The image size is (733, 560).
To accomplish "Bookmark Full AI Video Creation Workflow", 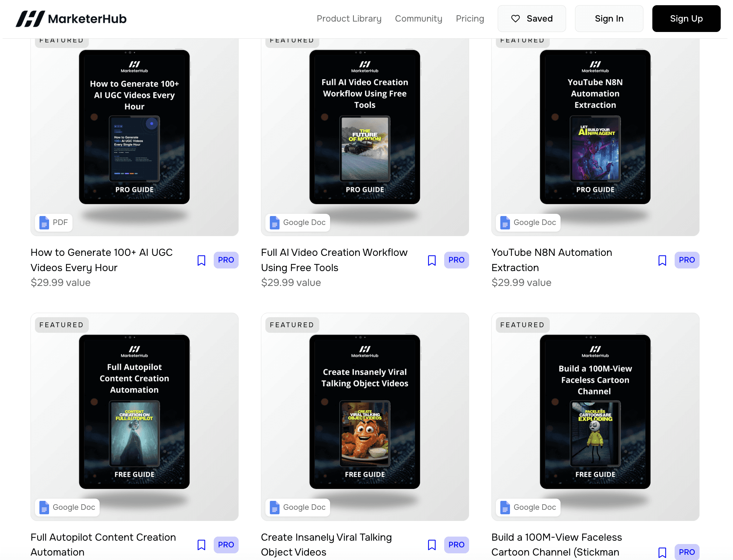I will pos(432,260).
